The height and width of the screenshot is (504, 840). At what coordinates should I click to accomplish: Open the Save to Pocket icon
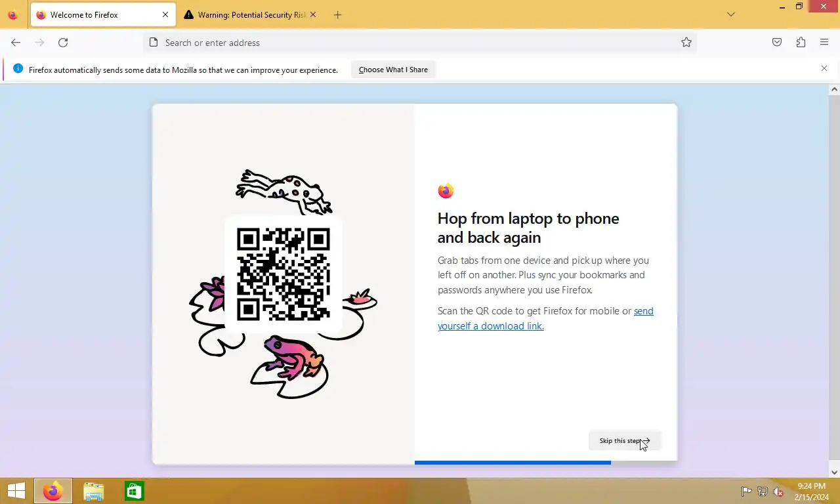777,43
